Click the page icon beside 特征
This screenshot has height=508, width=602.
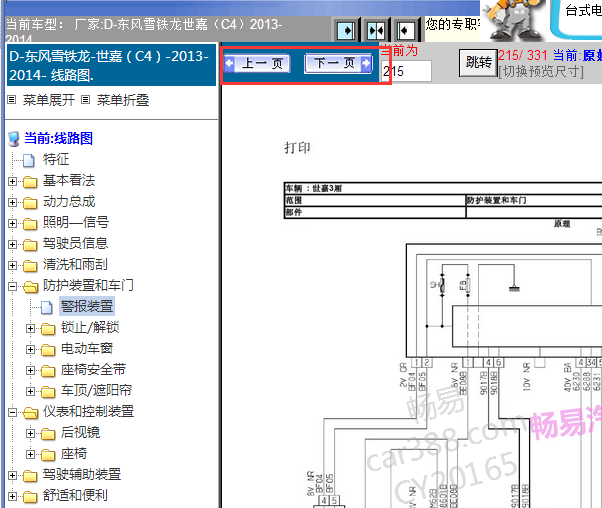click(x=29, y=160)
